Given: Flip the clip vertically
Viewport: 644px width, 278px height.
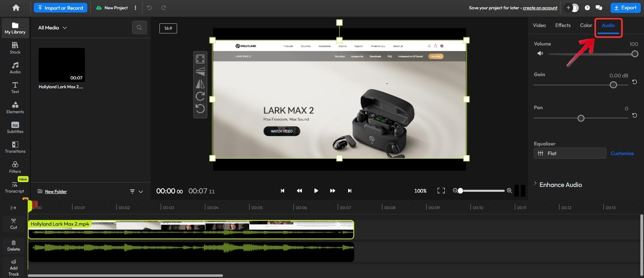Looking at the screenshot, I should pos(200,72).
